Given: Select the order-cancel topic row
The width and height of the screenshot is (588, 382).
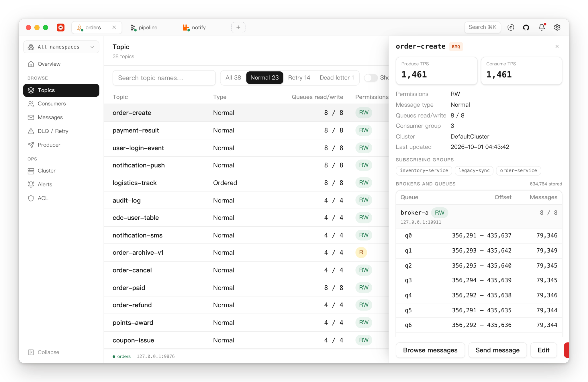Looking at the screenshot, I should click(x=246, y=270).
